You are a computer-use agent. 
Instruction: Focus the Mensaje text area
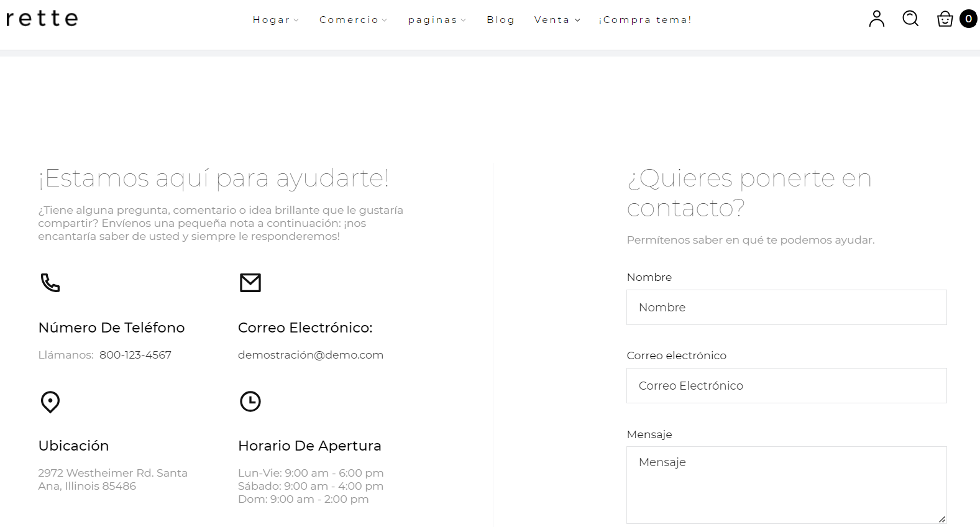(786, 485)
